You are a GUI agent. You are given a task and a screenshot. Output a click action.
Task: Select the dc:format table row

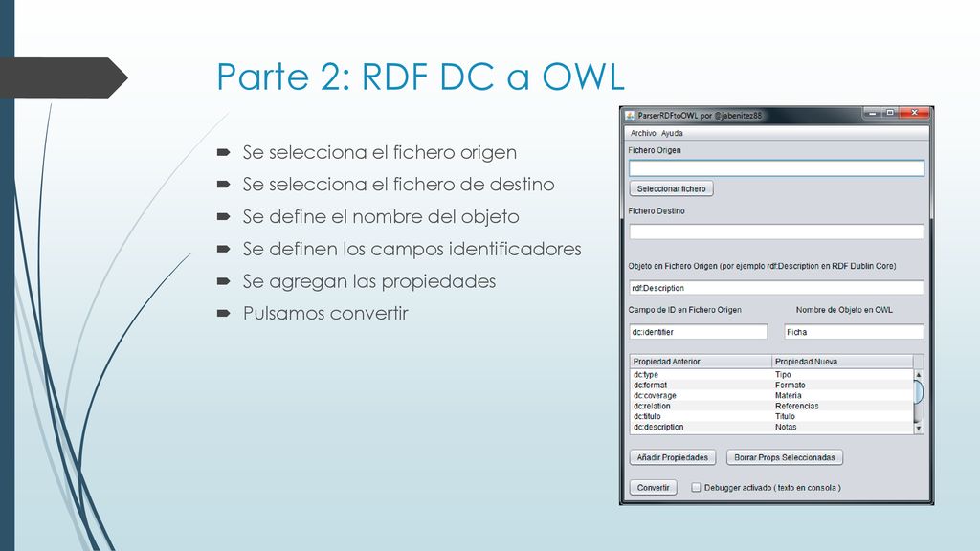771,385
